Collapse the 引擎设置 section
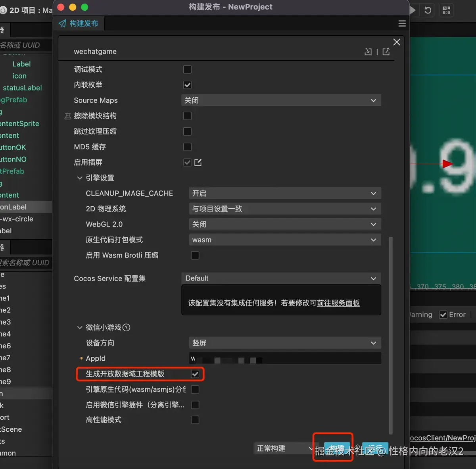 (80, 178)
